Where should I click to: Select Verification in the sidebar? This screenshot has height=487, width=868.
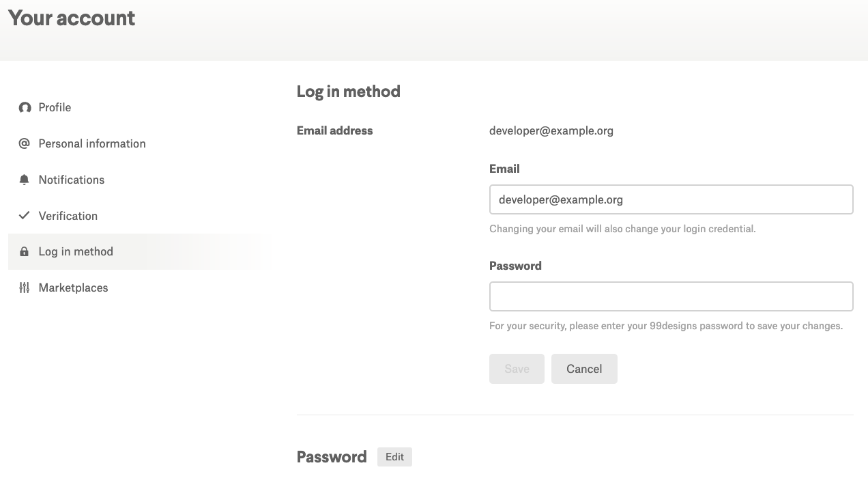(x=68, y=216)
